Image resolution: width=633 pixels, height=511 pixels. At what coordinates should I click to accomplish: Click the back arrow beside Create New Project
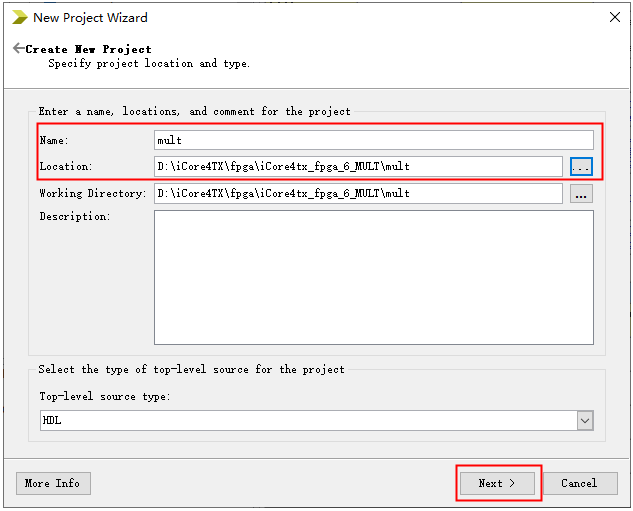pyautogui.click(x=18, y=48)
